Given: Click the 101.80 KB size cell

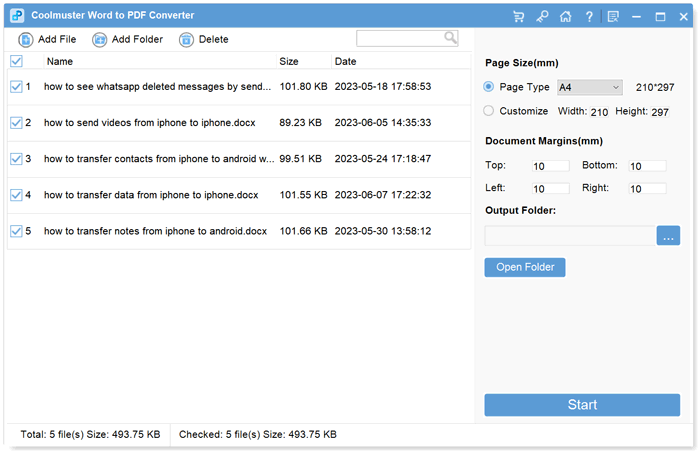Looking at the screenshot, I should 304,87.
